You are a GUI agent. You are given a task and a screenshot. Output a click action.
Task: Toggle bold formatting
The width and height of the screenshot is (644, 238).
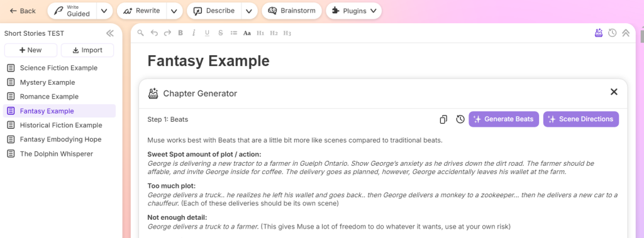(x=180, y=33)
